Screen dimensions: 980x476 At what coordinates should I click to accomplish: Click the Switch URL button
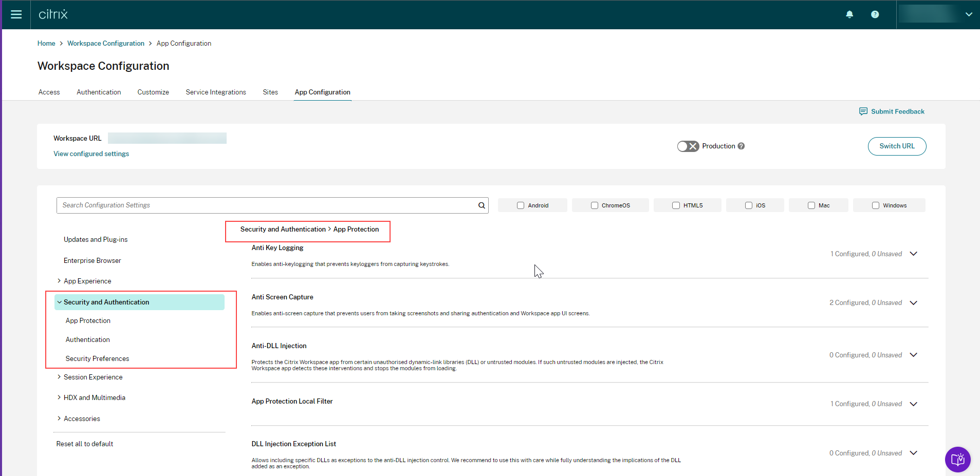point(897,146)
